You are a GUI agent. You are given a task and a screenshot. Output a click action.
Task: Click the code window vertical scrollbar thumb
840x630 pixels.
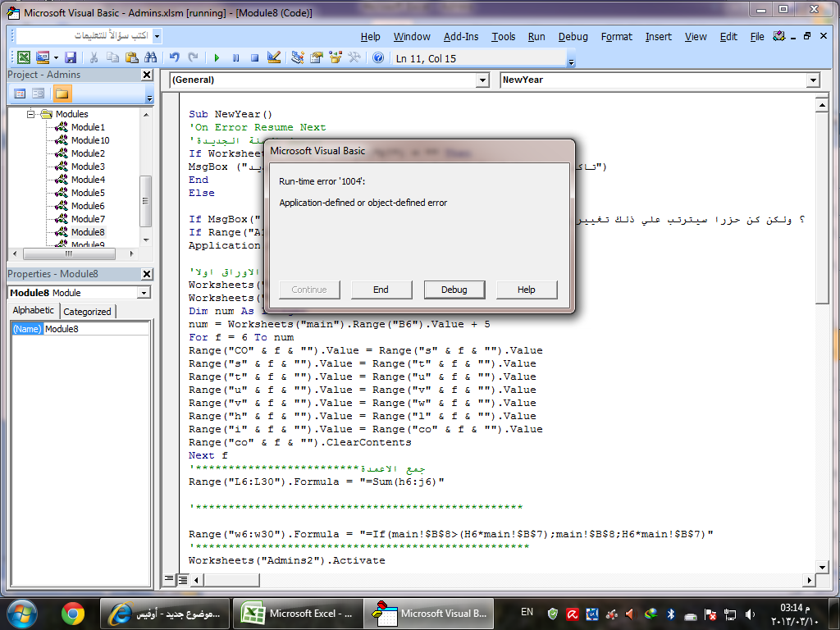click(x=822, y=209)
